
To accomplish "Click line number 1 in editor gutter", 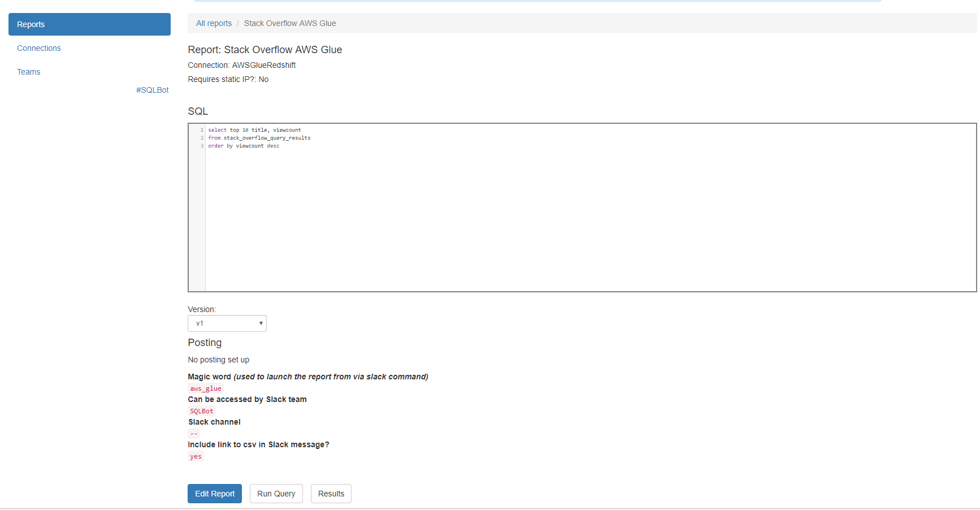I will [202, 130].
